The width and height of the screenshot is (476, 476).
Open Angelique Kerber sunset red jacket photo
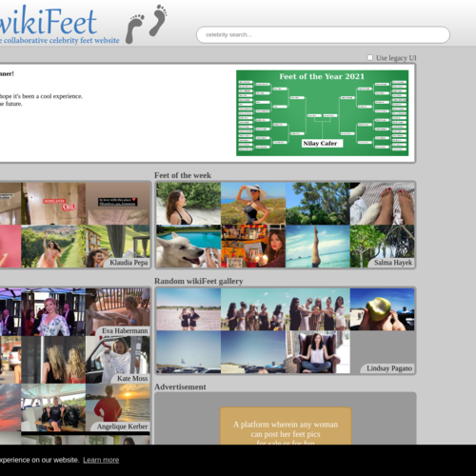pos(118,407)
